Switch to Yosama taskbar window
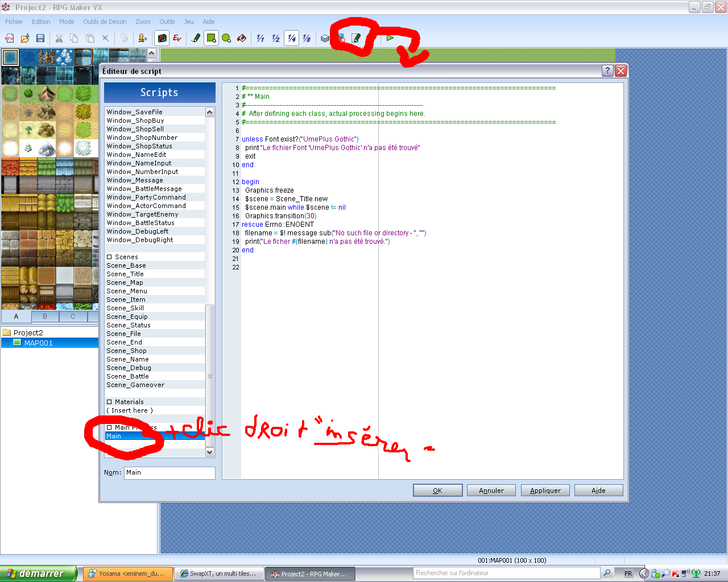Screen dimensions: 728x582 [x=127, y=574]
